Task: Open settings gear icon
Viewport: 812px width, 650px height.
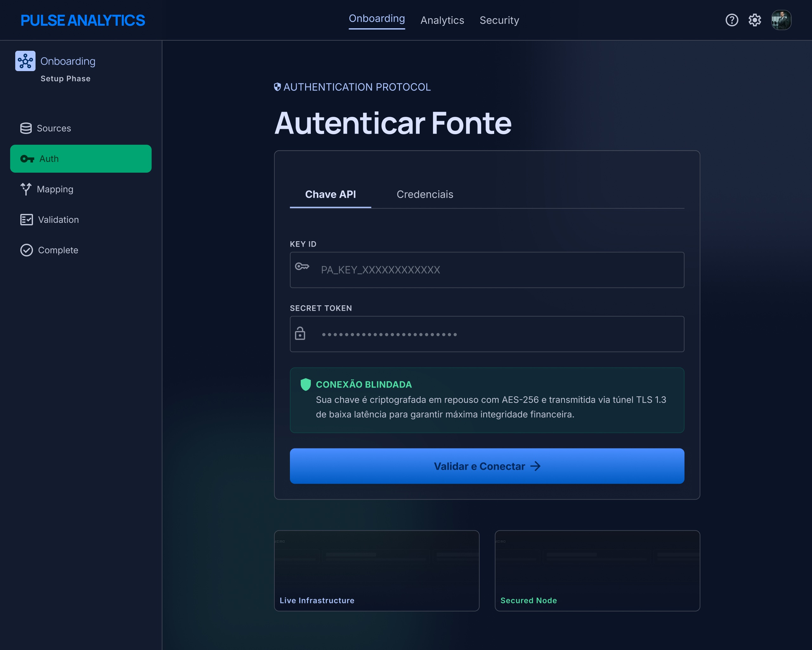Action: click(755, 20)
